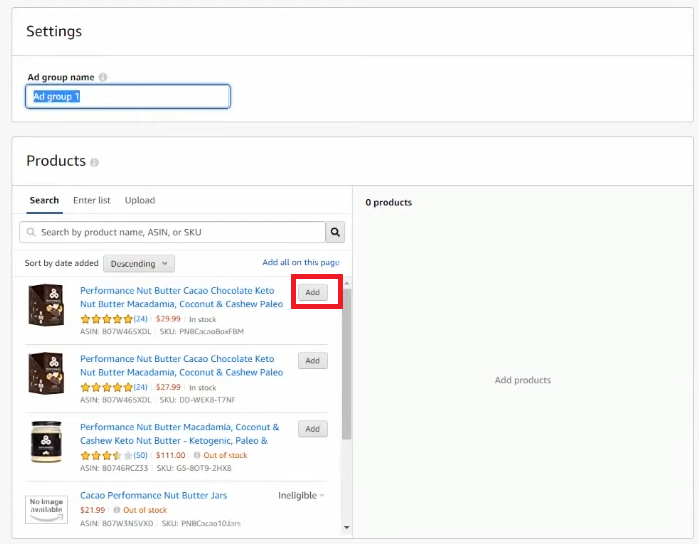Click the No image available placeholder

[x=46, y=509]
